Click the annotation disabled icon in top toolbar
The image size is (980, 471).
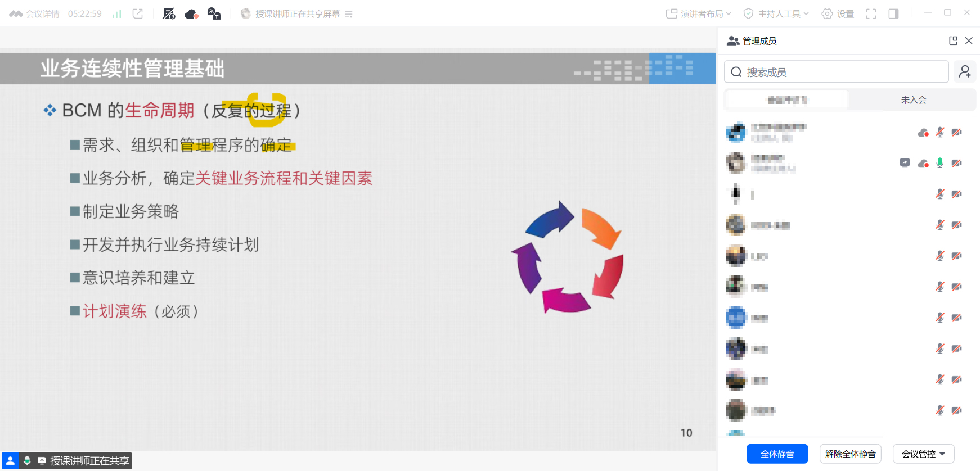click(169, 14)
